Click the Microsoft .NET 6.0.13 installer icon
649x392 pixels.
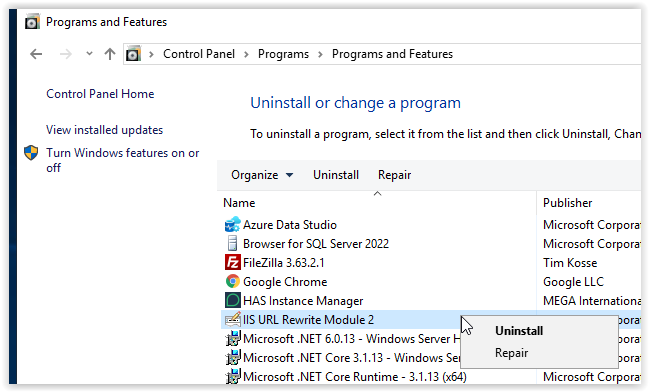pos(233,339)
